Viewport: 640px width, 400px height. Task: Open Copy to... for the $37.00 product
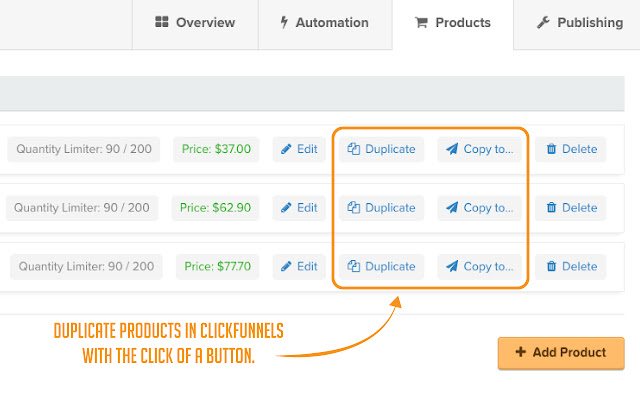coord(479,149)
